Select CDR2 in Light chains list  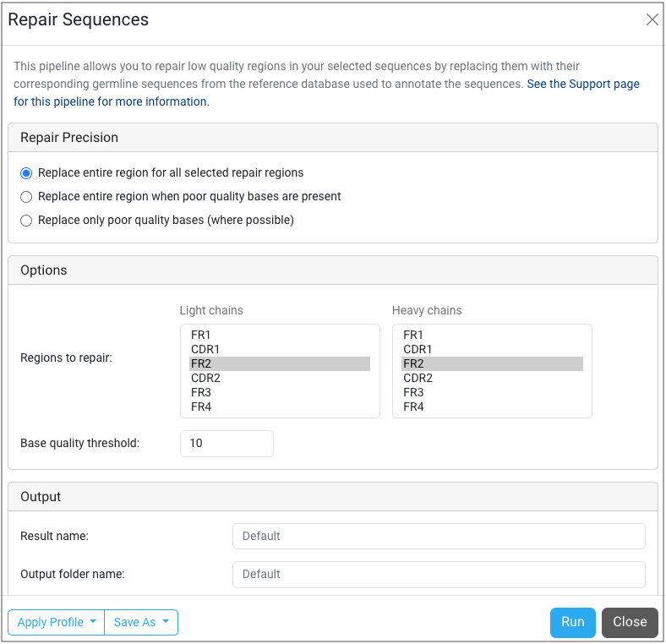pyautogui.click(x=205, y=379)
